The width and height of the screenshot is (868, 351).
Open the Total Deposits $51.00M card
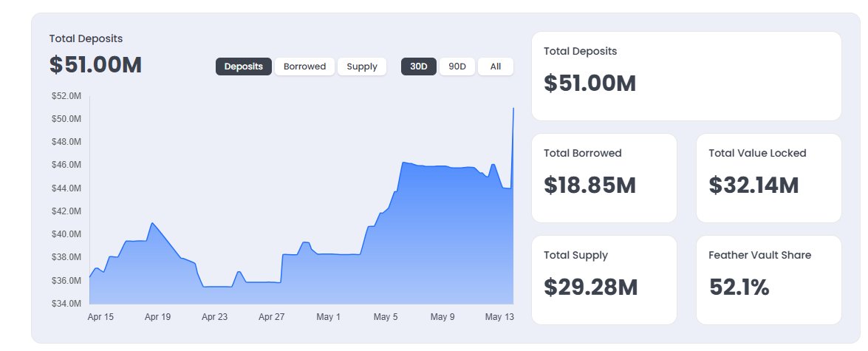[686, 76]
